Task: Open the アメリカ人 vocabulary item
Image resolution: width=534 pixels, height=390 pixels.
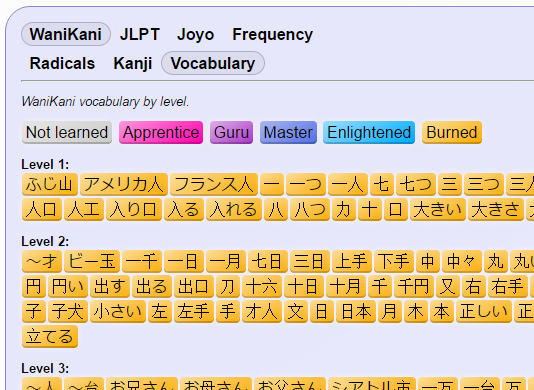Action: tap(124, 184)
